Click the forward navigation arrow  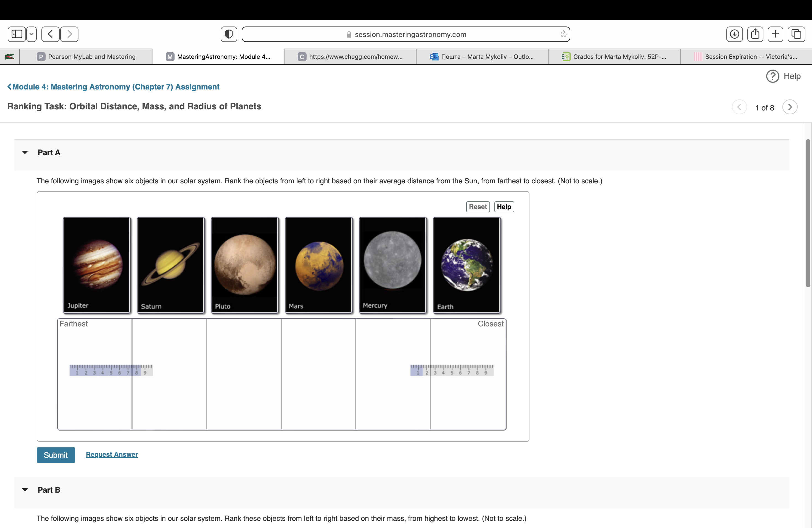point(69,34)
